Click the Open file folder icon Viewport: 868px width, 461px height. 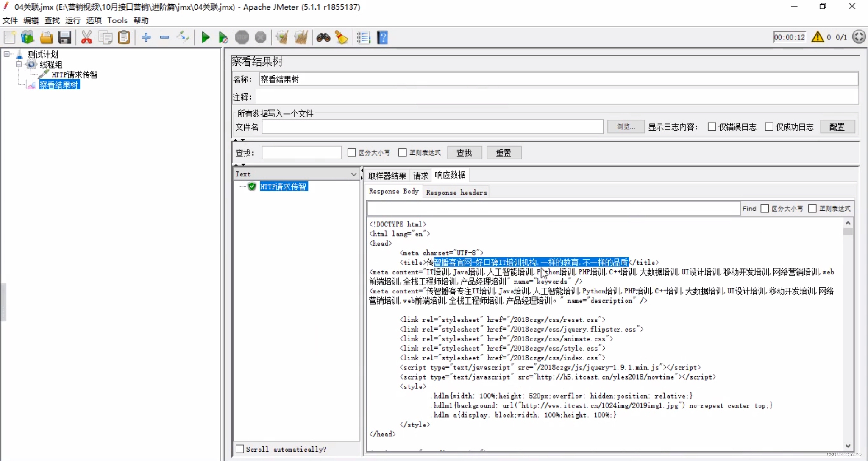point(46,37)
